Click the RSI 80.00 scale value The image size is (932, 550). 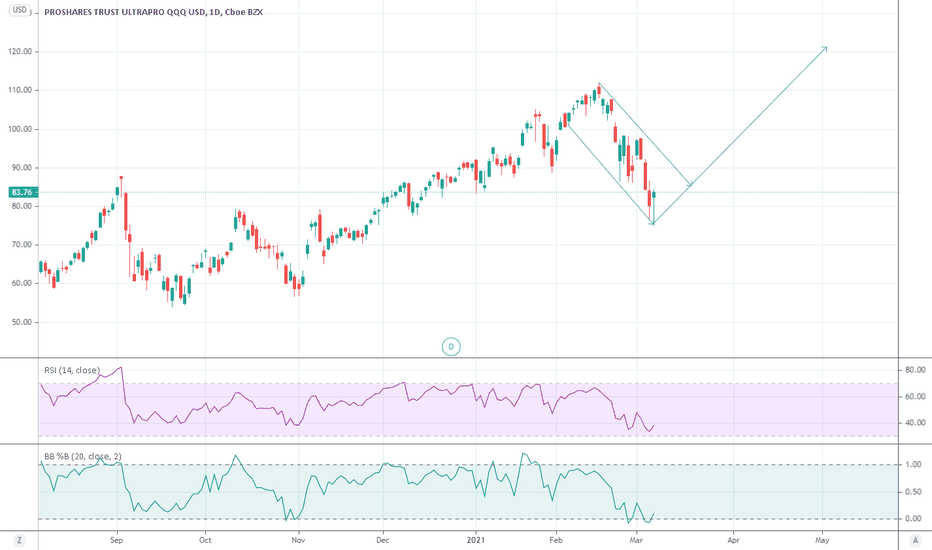click(x=915, y=370)
